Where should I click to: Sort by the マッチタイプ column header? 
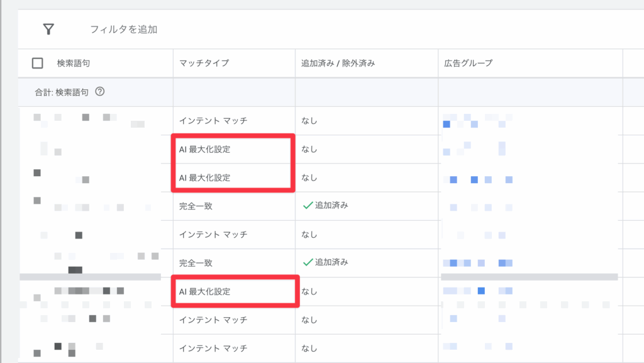point(204,64)
